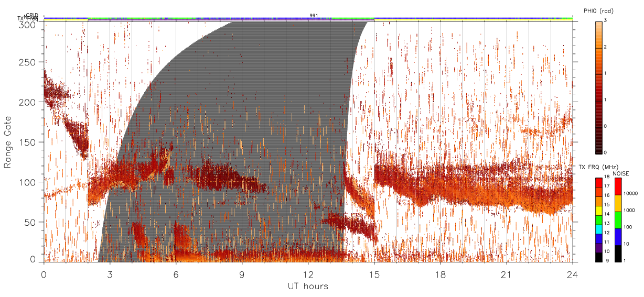The height and width of the screenshot is (297, 644).
Task: Click the "991" label above the plot
Action: tap(314, 16)
